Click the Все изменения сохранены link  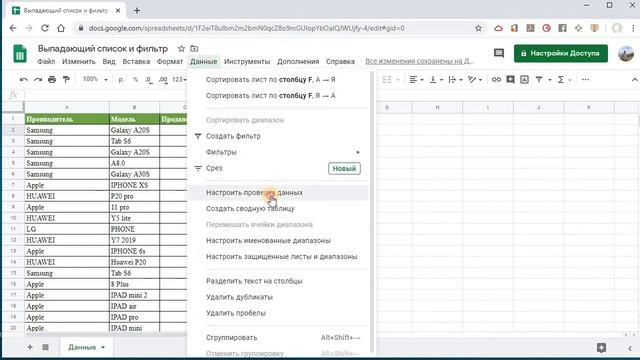pos(419,61)
